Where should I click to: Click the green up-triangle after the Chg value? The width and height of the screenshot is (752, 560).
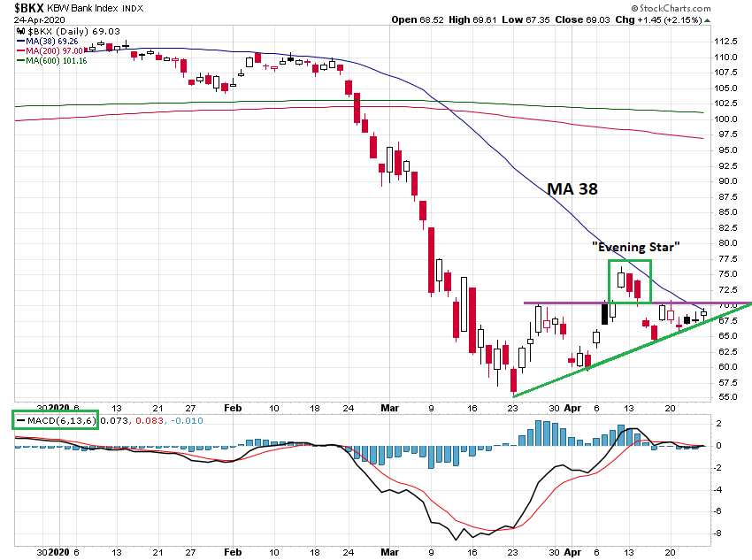pos(708,20)
